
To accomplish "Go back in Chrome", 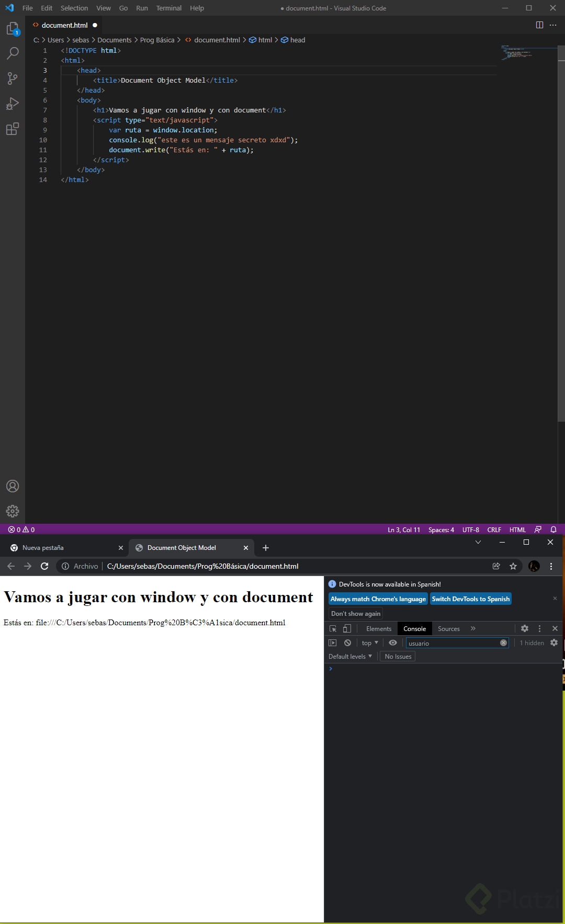I will [11, 566].
